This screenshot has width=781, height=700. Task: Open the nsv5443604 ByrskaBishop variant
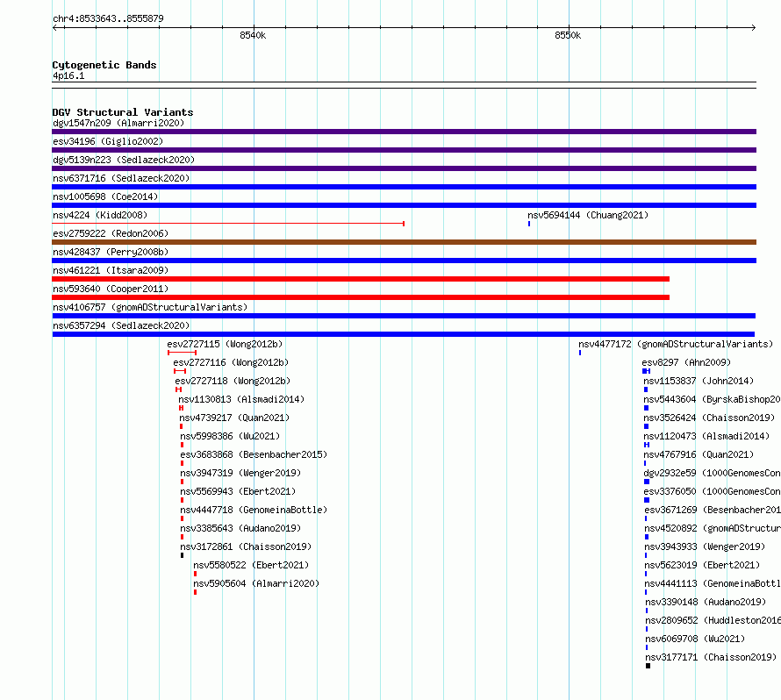point(712,399)
